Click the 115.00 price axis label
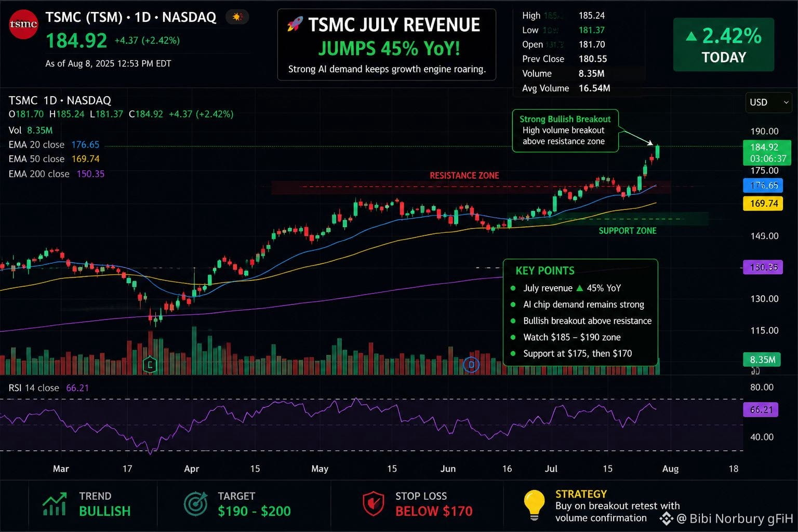 pyautogui.click(x=764, y=330)
